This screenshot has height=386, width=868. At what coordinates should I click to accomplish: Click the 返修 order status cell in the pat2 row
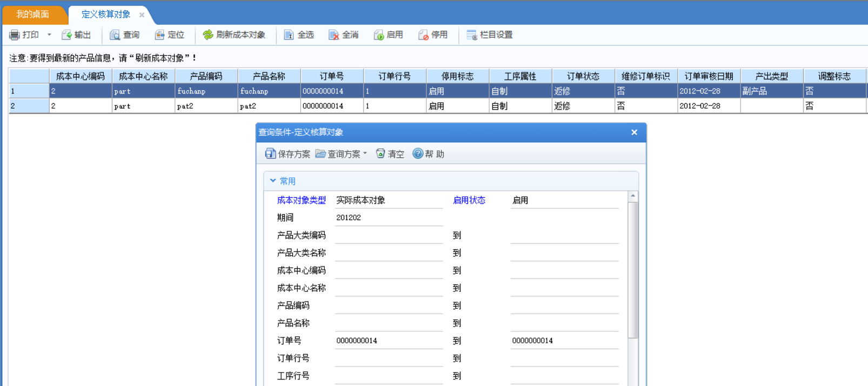tap(583, 106)
